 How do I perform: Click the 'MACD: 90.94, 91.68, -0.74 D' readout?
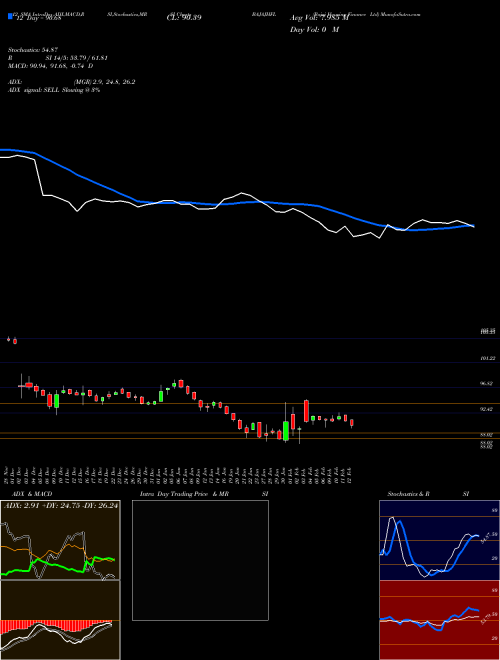[x=51, y=66]
